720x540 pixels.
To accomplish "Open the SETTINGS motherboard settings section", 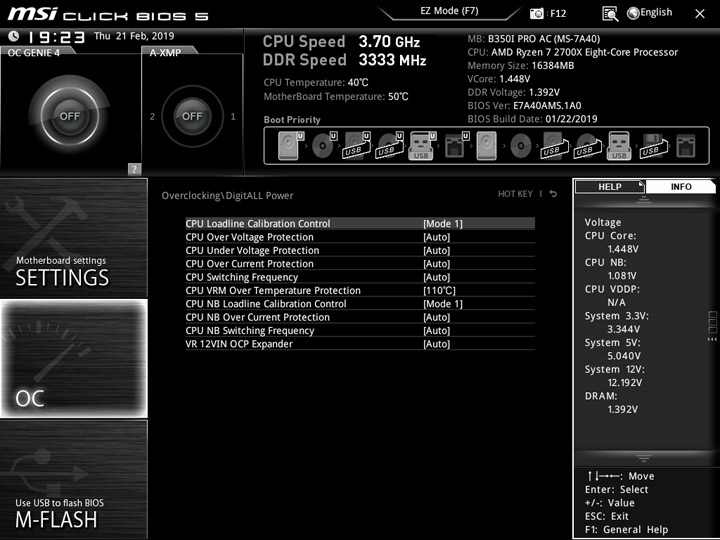I will [x=73, y=238].
